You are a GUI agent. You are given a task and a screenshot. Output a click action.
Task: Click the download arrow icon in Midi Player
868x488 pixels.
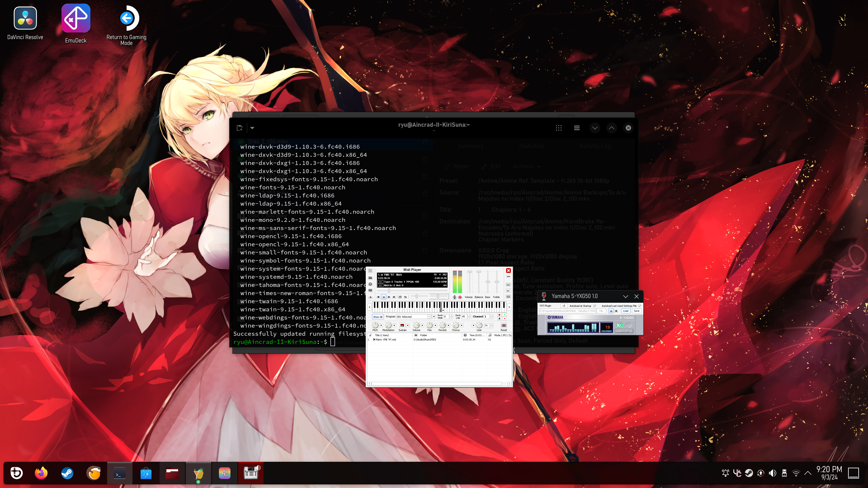click(371, 297)
